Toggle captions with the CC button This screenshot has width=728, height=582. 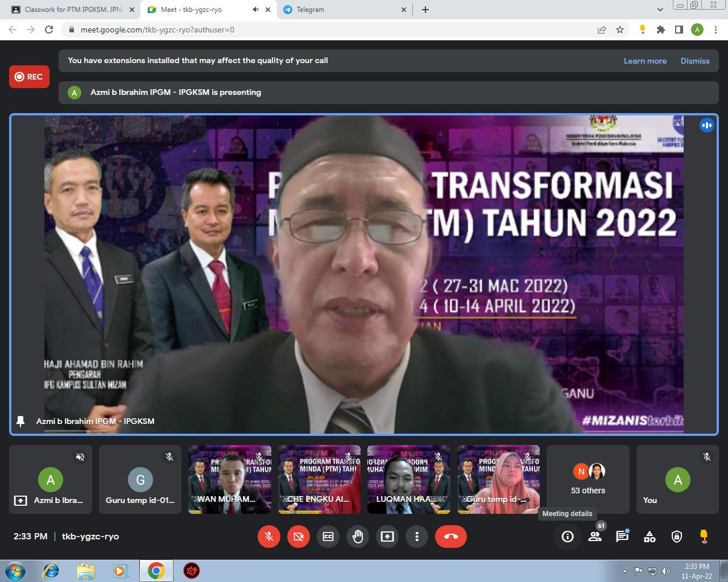(x=328, y=537)
